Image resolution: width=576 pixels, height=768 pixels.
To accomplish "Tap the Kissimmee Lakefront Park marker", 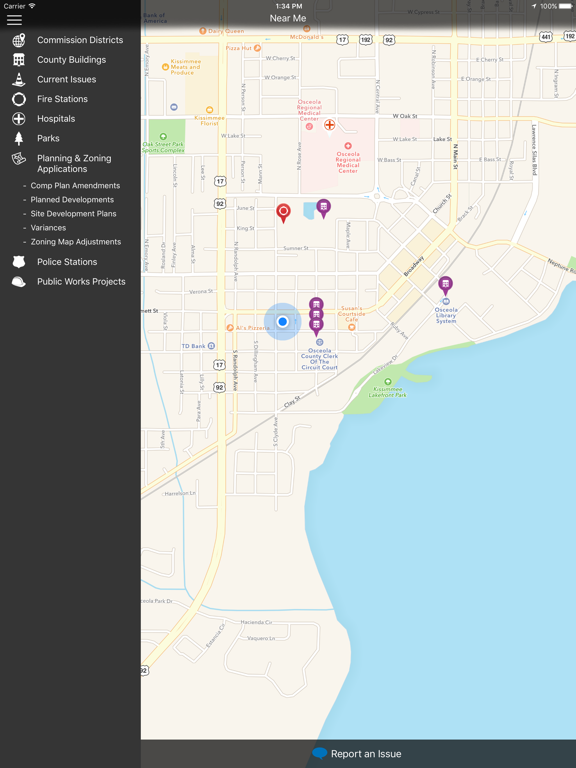I will tap(388, 382).
